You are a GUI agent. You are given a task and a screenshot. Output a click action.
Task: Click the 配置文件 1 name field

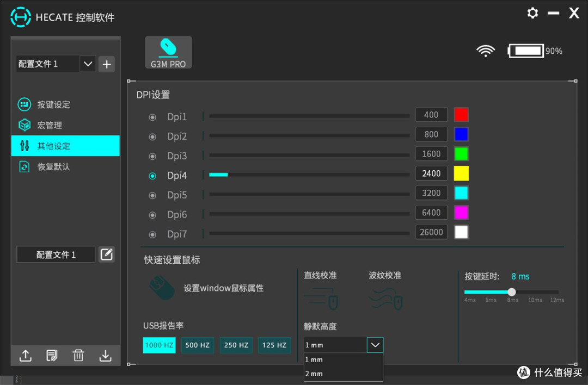pos(56,254)
